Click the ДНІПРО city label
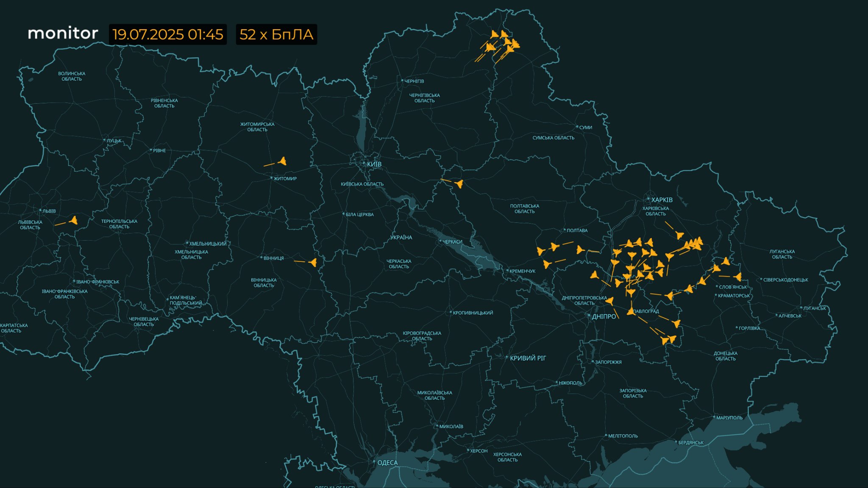 coord(604,316)
